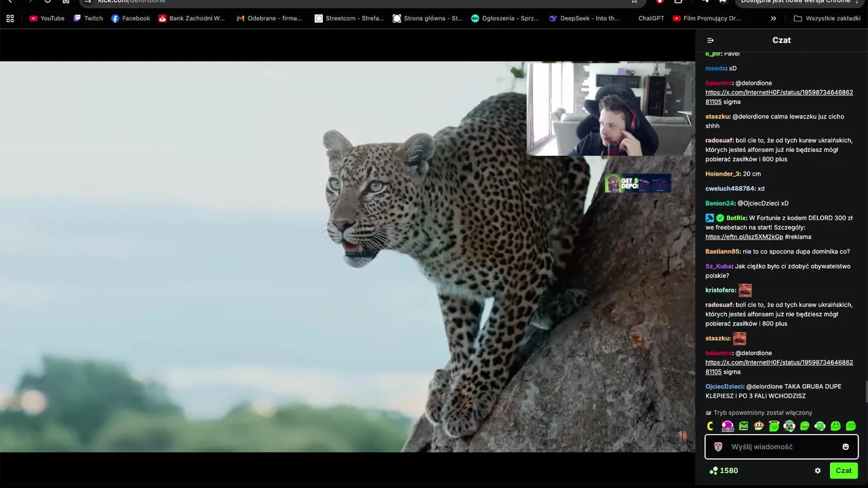Open the Bank Zachodni bookmark
Image resolution: width=868 pixels, height=488 pixels.
pos(191,18)
